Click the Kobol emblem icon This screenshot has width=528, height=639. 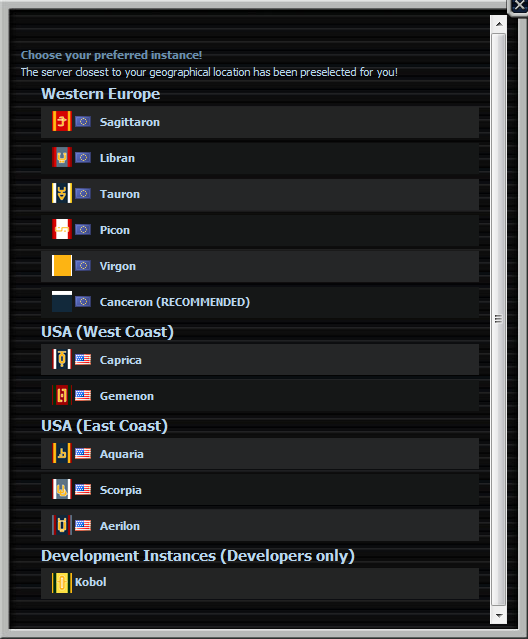click(x=62, y=583)
